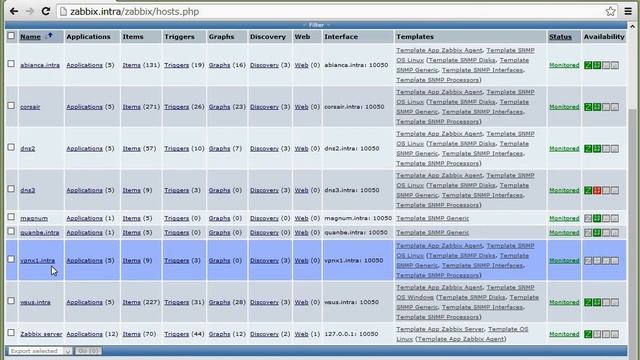Click the browser back arrow
The width and height of the screenshot is (640, 360).
pos(13,11)
